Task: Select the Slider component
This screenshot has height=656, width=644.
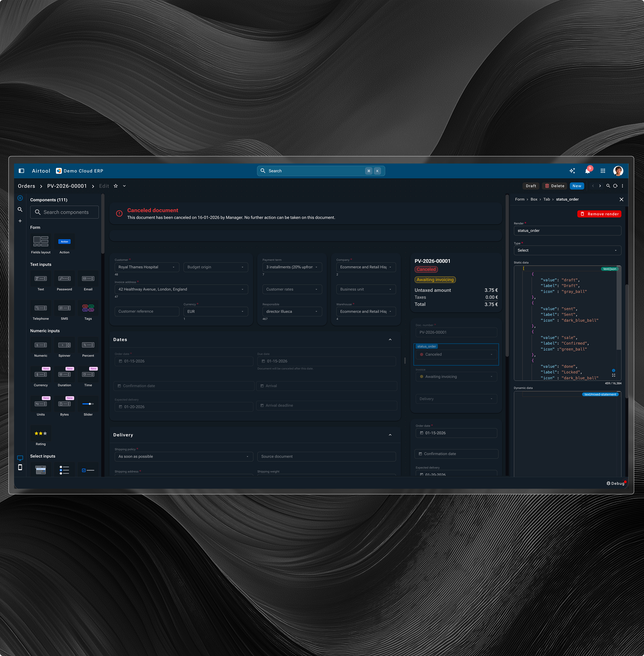Action: coord(88,404)
